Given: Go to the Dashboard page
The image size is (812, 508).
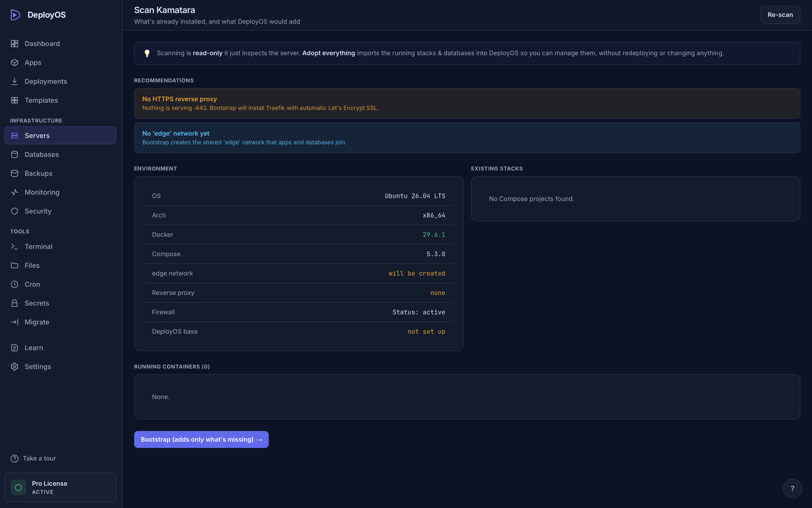Looking at the screenshot, I should pos(60,44).
